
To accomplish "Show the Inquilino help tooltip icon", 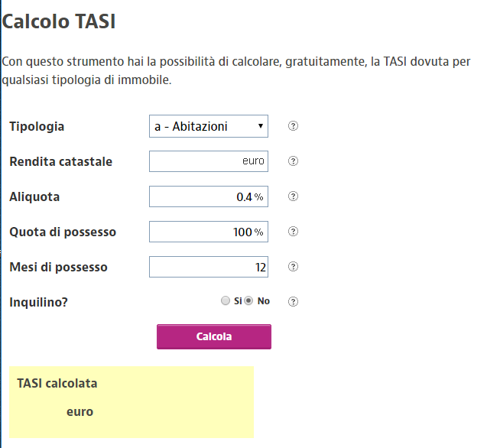I will pyautogui.click(x=293, y=301).
